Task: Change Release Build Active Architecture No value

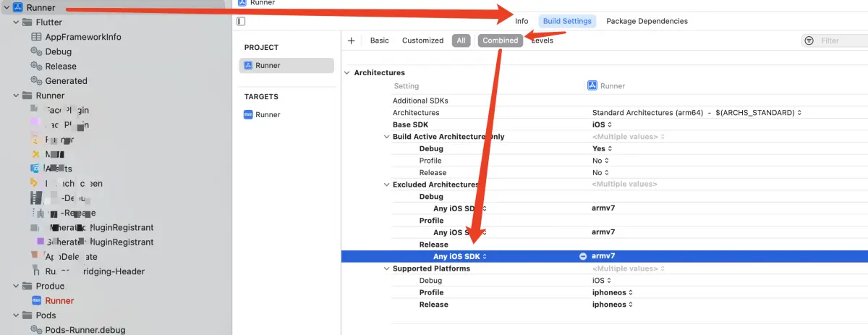Action: click(600, 173)
